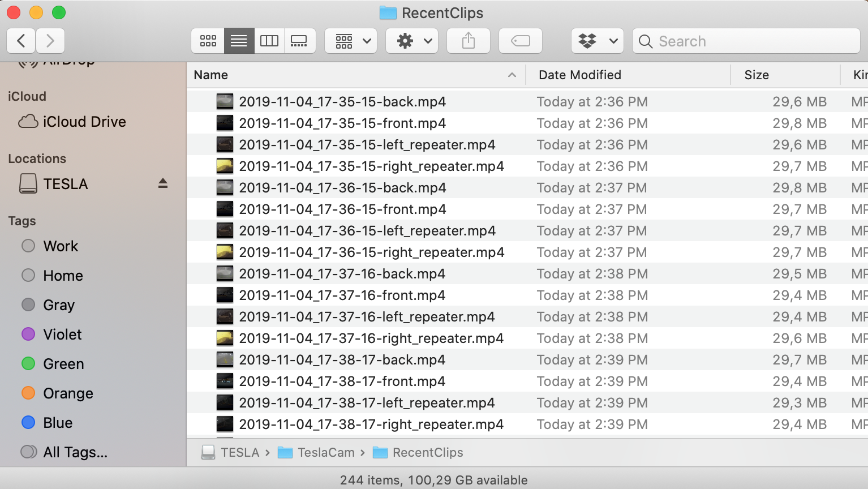Click thumbnail icon of 2019-11-04_17-38-17-left_repeater.mp4
Image resolution: width=868 pixels, height=489 pixels.
coord(225,403)
